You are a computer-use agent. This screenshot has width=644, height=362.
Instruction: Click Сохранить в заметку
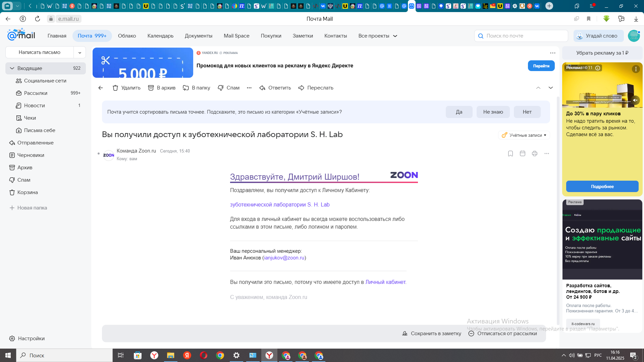[x=432, y=334]
